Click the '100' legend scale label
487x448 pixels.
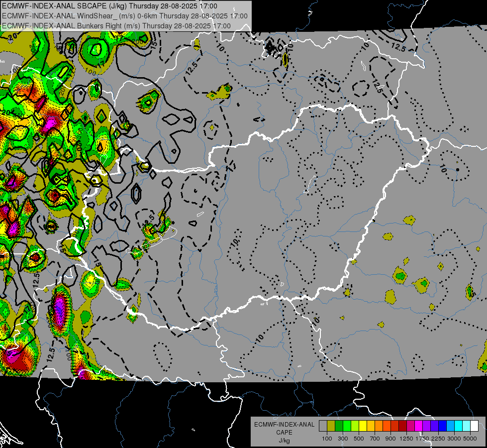pyautogui.click(x=327, y=439)
